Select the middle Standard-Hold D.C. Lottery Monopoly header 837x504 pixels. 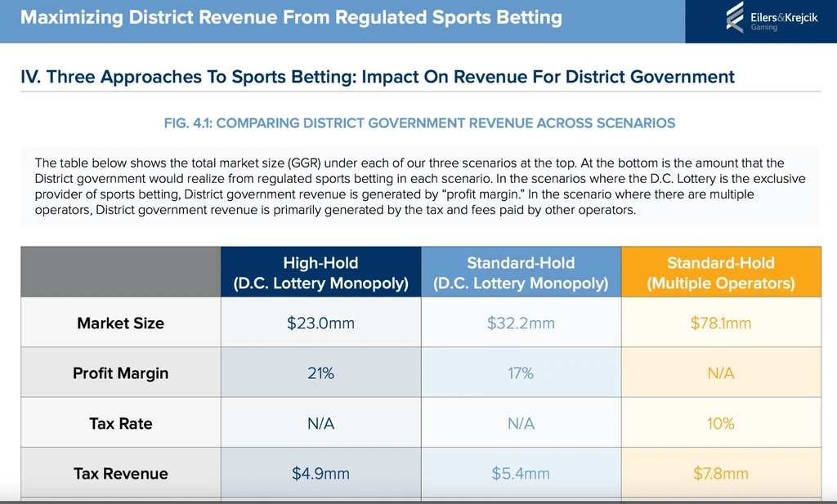point(521,273)
